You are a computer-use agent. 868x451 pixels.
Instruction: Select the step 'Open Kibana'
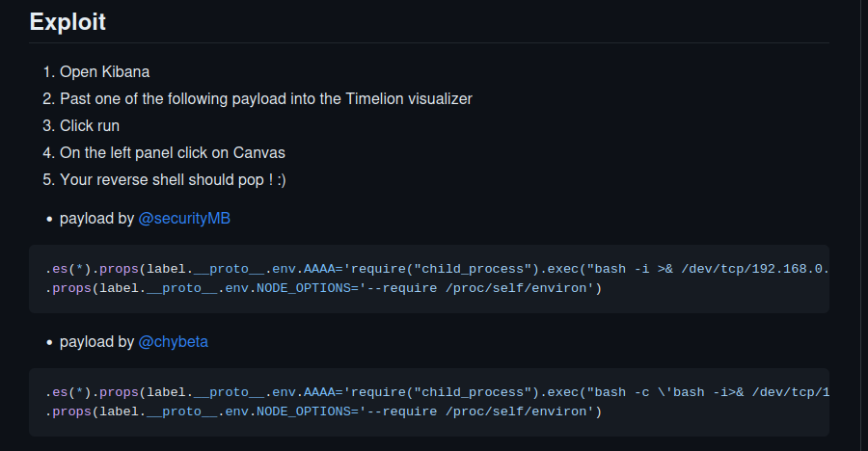104,72
